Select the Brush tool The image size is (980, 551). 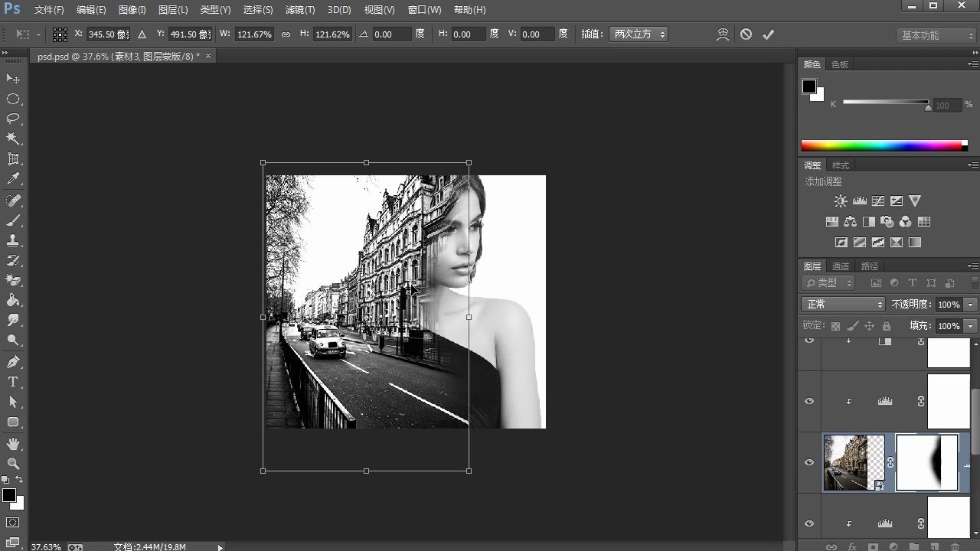point(13,220)
